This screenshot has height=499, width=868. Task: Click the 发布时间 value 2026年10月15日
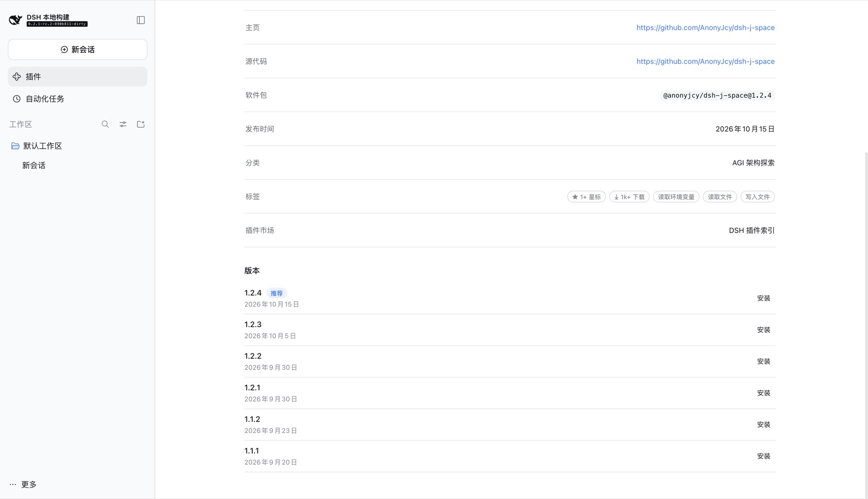click(x=745, y=129)
